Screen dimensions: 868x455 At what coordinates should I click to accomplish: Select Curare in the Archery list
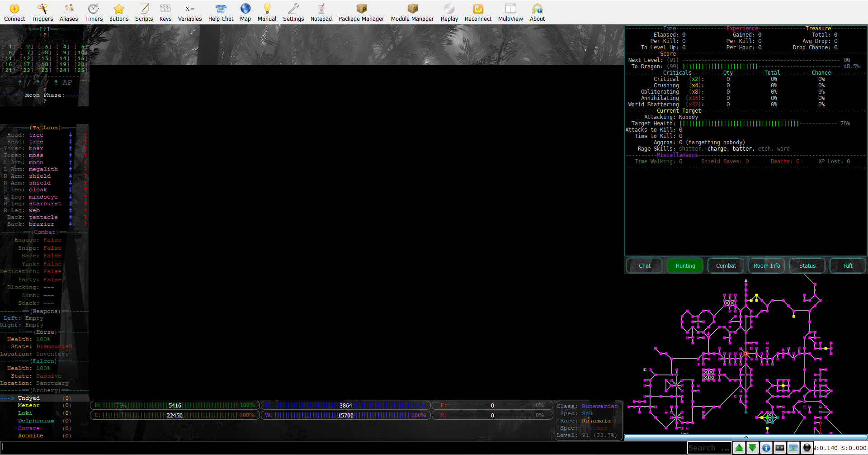(29, 429)
